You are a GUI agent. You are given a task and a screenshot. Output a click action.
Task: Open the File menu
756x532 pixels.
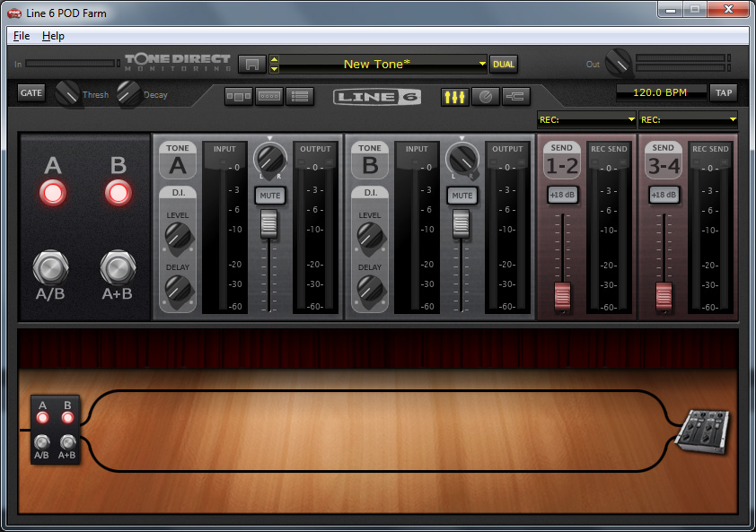(22, 36)
